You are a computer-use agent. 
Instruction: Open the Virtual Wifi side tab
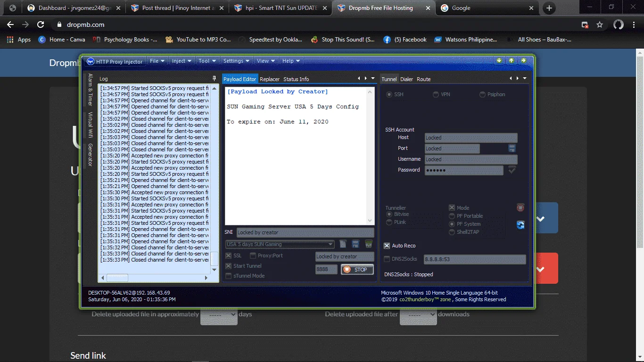[90, 124]
